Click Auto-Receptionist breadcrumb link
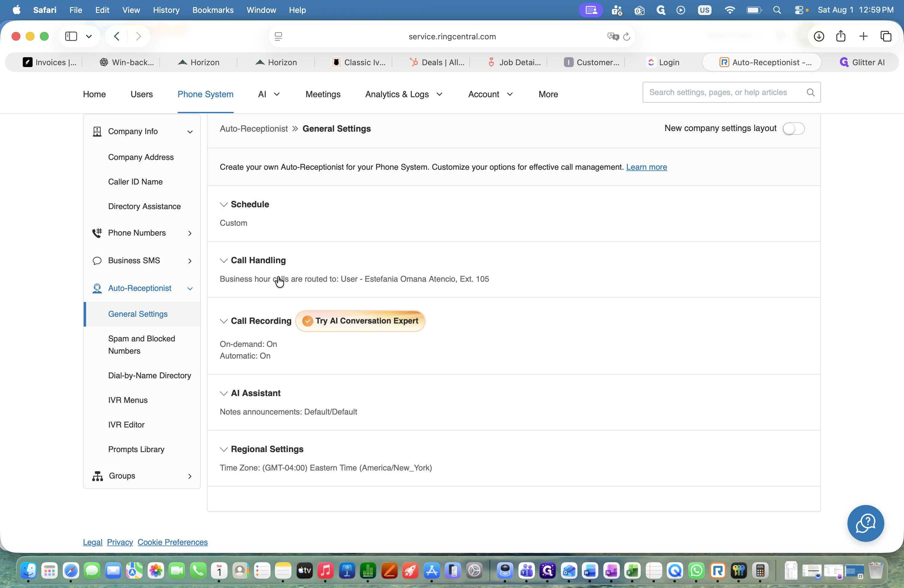The height and width of the screenshot is (588, 904). click(x=254, y=129)
